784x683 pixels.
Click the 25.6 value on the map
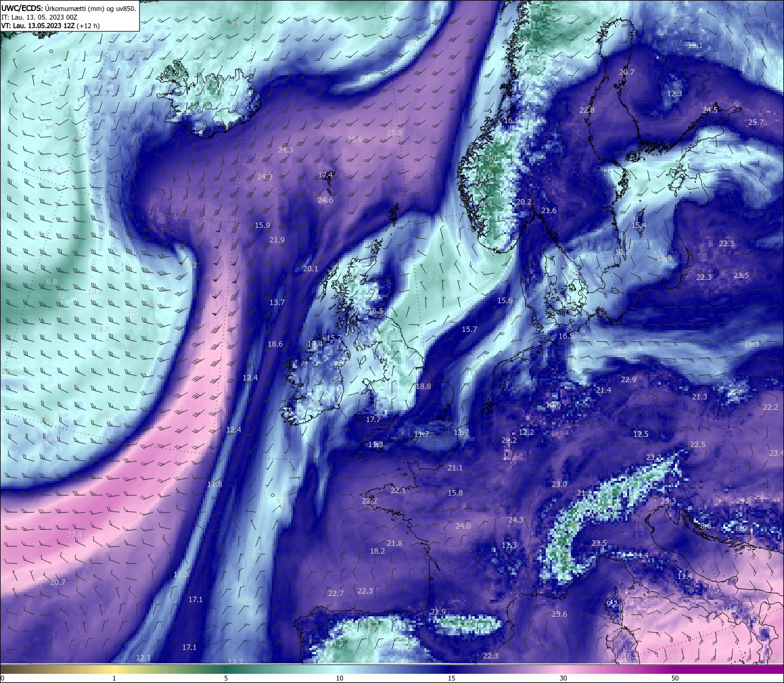point(559,614)
